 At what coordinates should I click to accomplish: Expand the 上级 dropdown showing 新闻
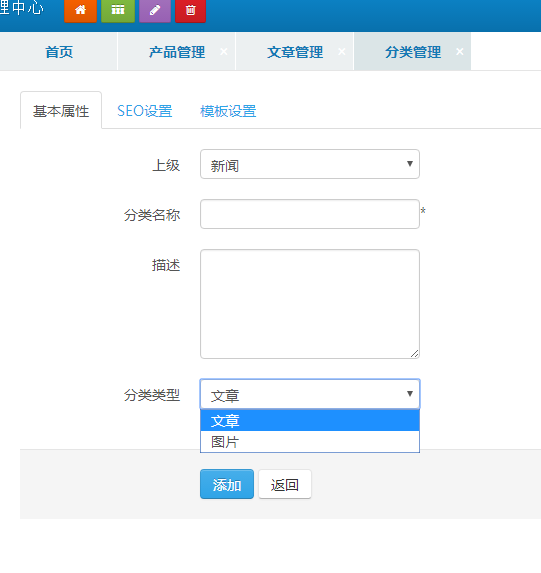click(310, 164)
